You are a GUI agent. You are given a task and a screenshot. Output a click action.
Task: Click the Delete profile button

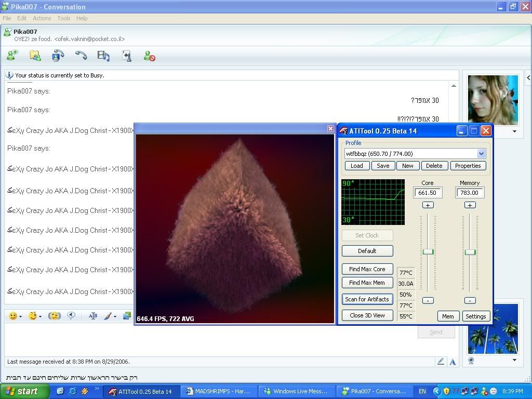434,166
